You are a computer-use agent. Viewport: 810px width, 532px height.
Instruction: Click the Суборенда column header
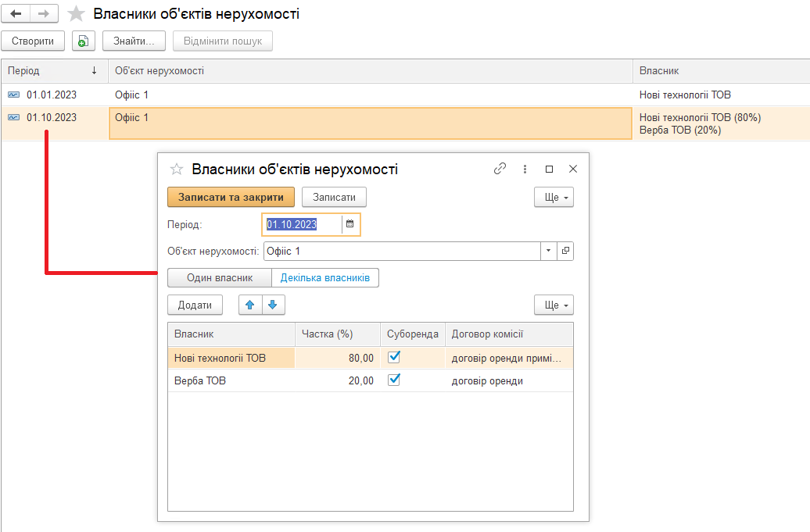pos(413,334)
